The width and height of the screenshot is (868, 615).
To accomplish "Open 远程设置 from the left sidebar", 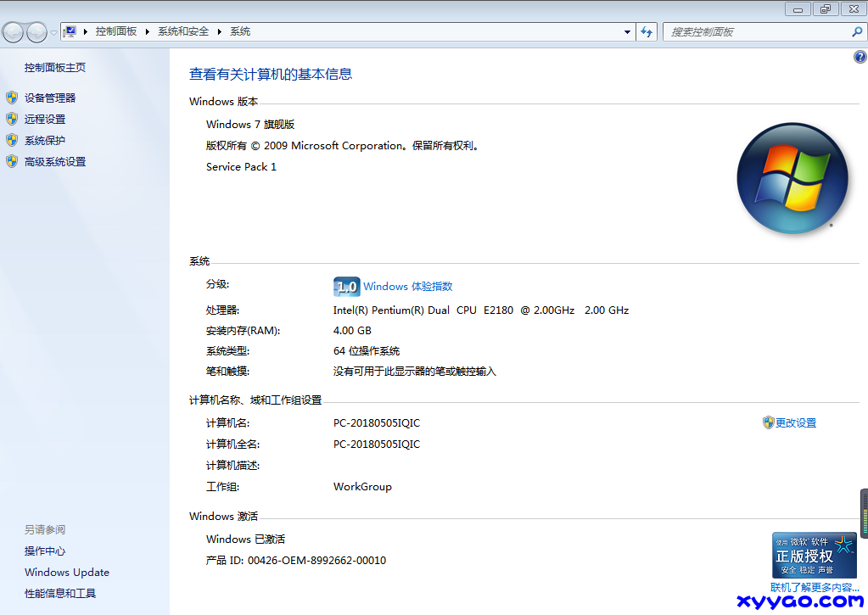I will click(x=45, y=120).
